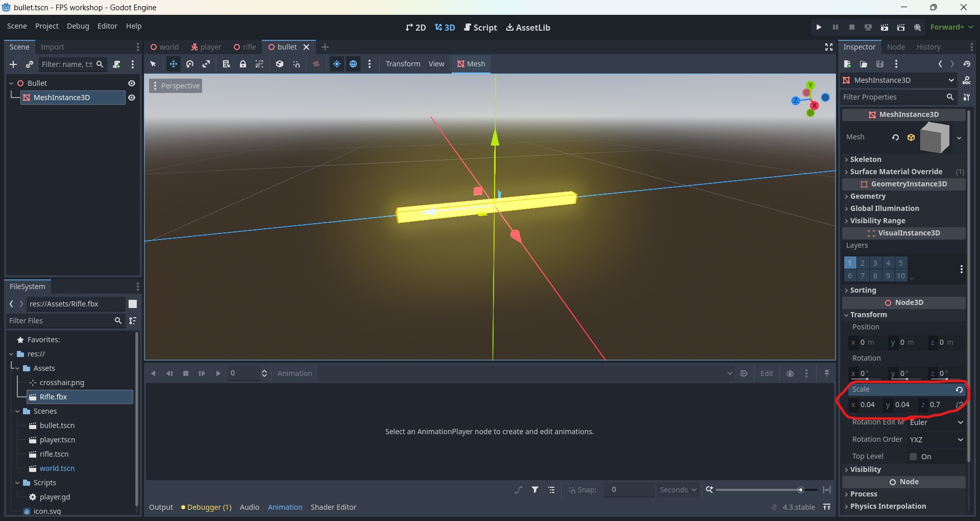
Task: Open the Debug menu
Action: [78, 26]
